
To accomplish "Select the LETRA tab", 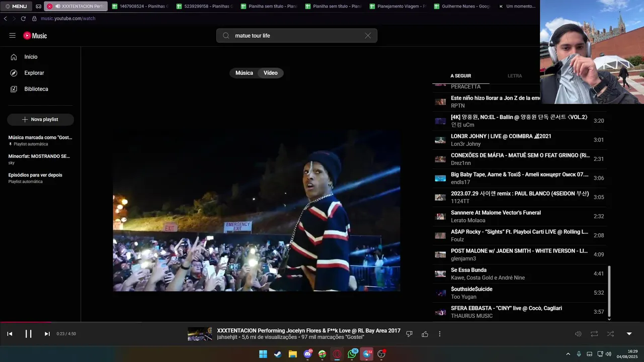I will coord(515,76).
